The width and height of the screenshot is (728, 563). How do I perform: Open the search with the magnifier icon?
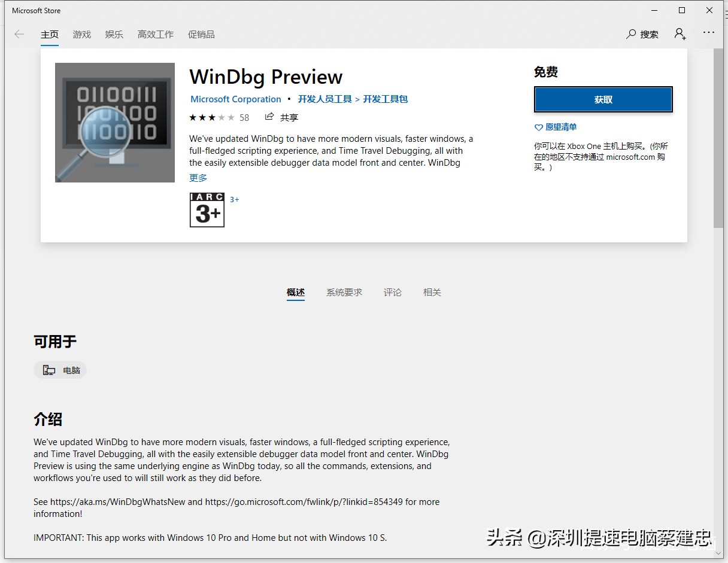point(630,34)
